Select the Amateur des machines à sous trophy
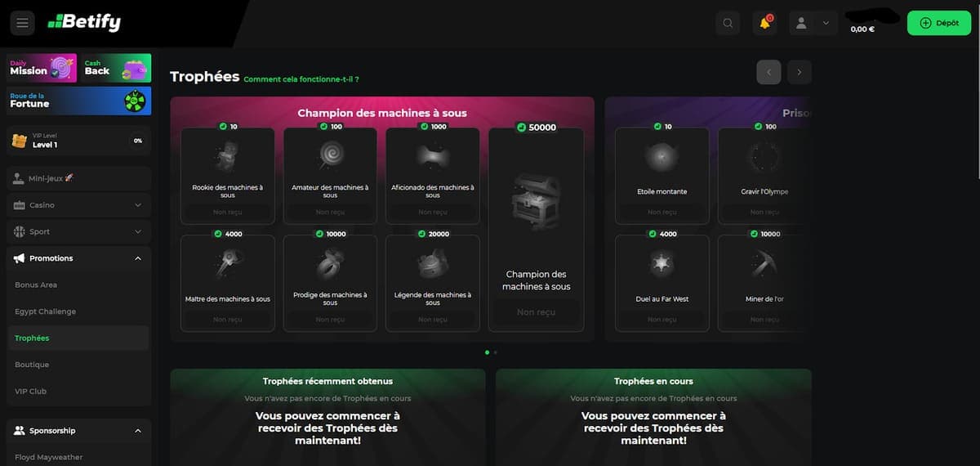 [x=330, y=156]
